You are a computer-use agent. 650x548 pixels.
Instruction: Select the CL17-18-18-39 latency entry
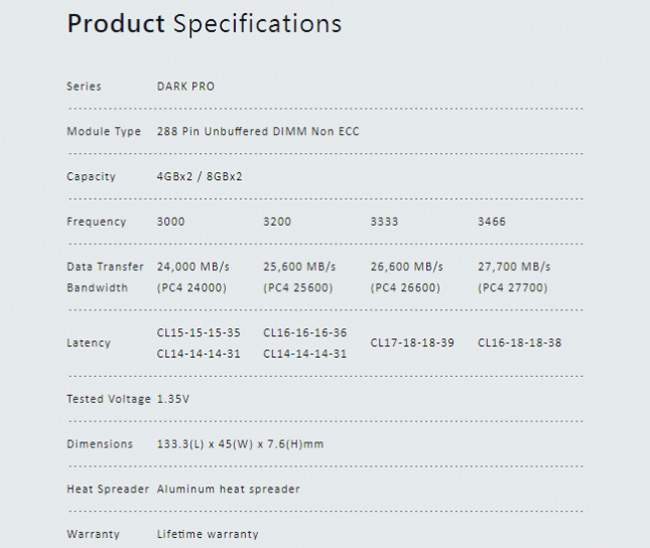[x=412, y=343]
